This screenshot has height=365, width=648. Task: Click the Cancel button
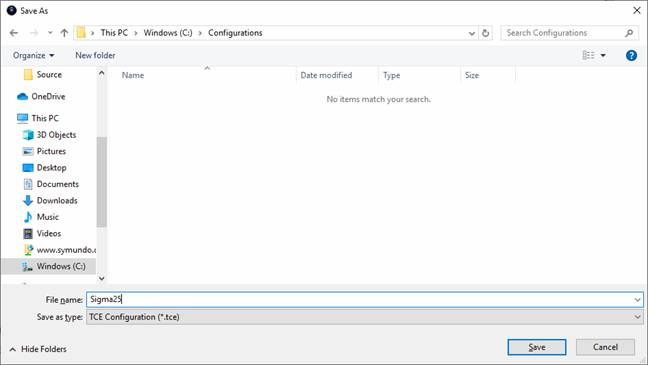point(605,347)
